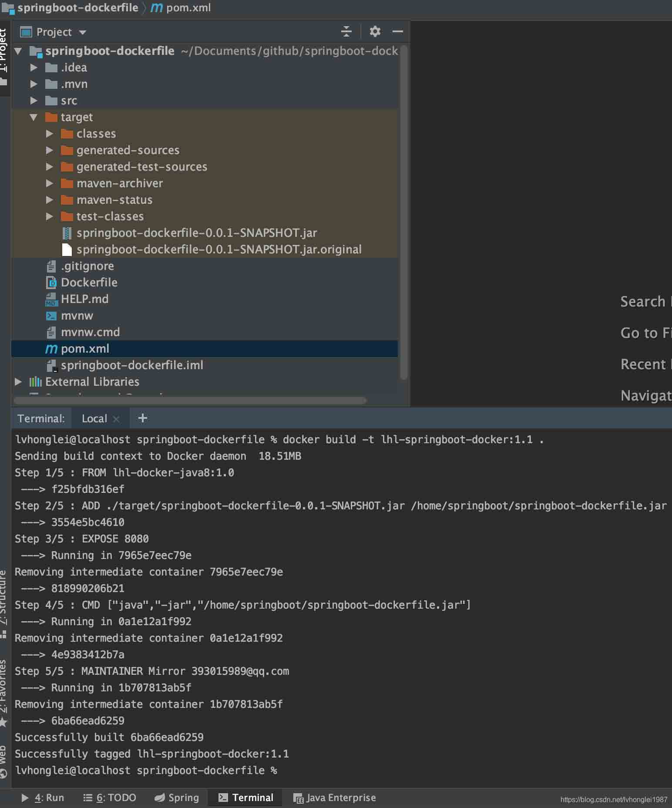672x808 pixels.
Task: Expand the maven-status folder
Action: coord(49,200)
